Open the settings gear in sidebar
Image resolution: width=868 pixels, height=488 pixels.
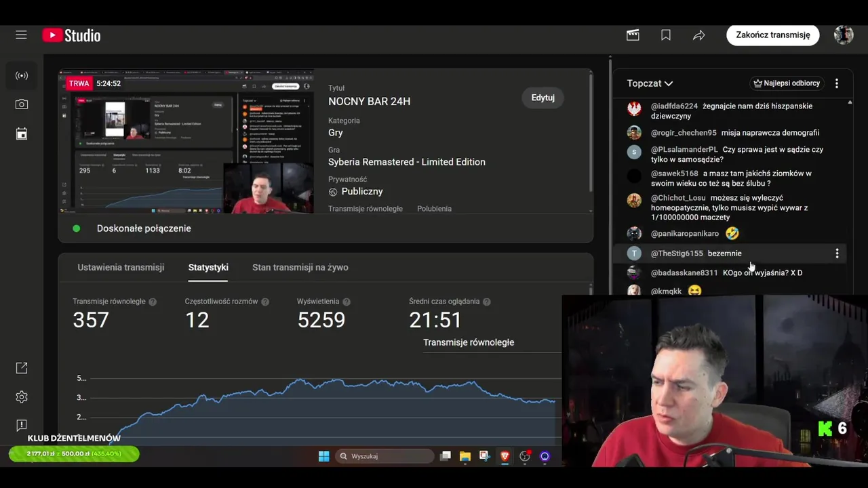(x=22, y=396)
